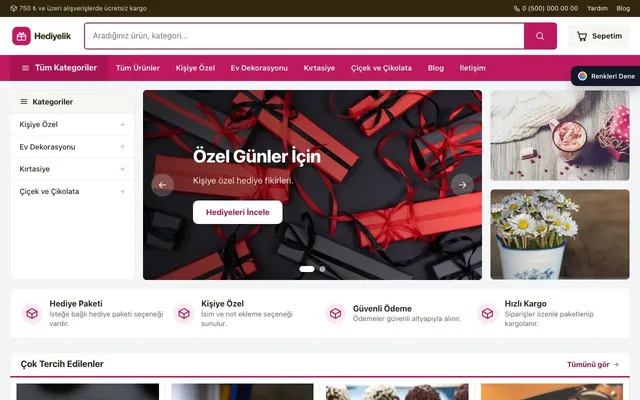This screenshot has height=400, width=640.
Task: Select Ev Dekorasyonu in the sidebar
Action: [47, 147]
